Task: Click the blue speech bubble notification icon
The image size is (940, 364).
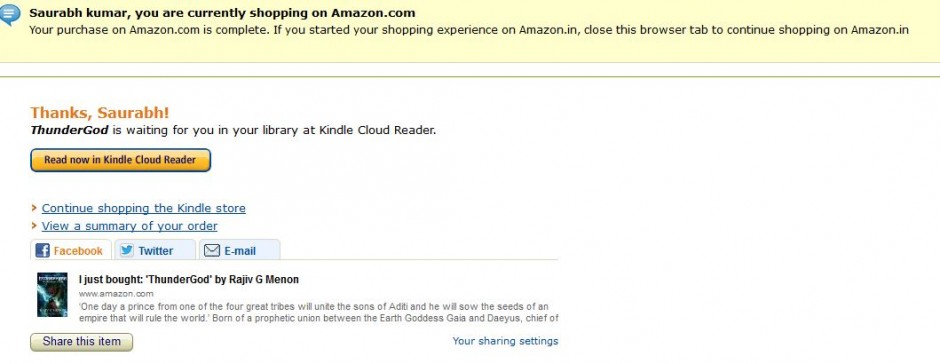Action: click(9, 15)
